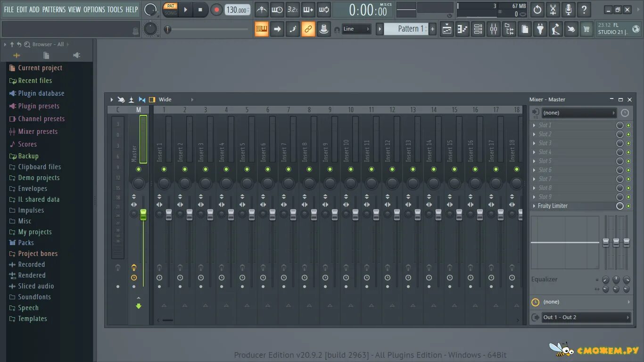Viewport: 644px width, 362px height.
Task: Click the tempo 130.000 field
Action: pos(238,10)
